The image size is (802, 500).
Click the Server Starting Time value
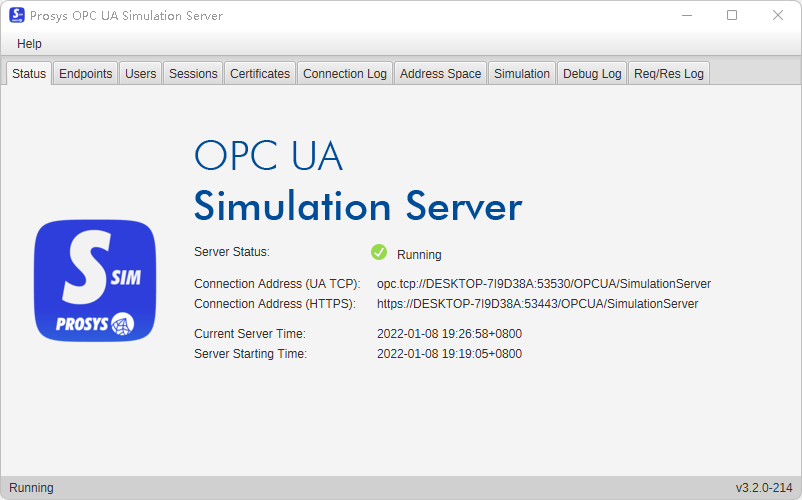[449, 354]
